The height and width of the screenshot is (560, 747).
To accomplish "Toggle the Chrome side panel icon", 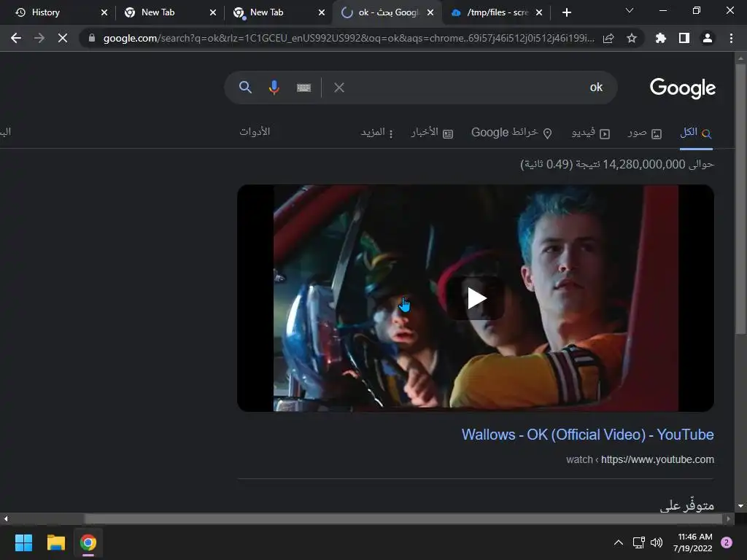I will pyautogui.click(x=684, y=38).
